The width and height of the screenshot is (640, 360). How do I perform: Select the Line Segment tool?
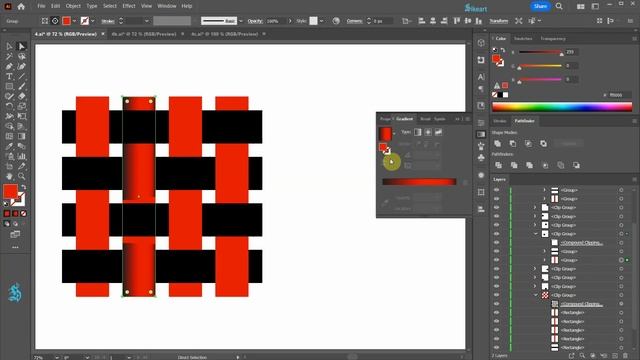coord(22,76)
